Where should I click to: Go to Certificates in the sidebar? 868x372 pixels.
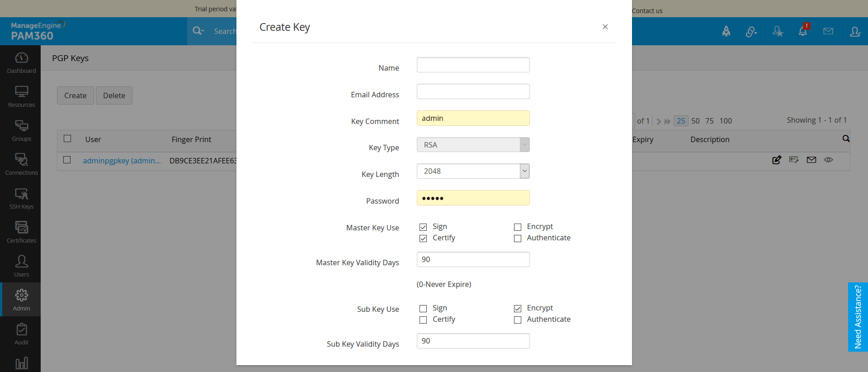[21, 232]
